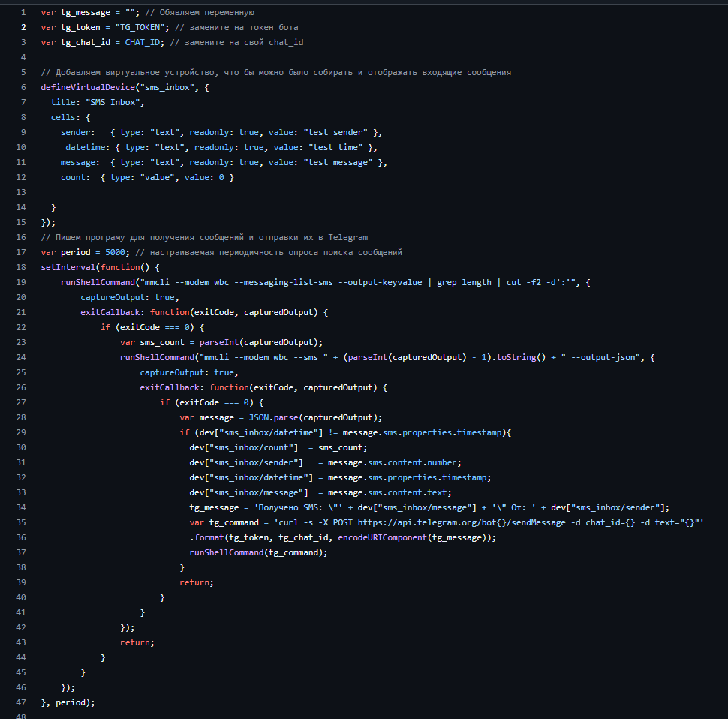Viewport: 728px width, 719px height.
Task: Click "grep length" in shell command
Action: click(x=464, y=282)
